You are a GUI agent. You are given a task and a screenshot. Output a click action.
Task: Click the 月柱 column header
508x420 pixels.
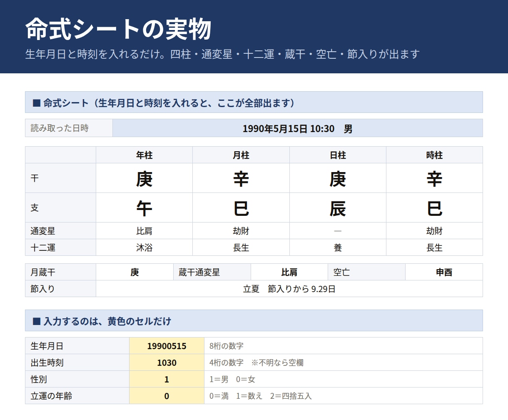pyautogui.click(x=241, y=155)
